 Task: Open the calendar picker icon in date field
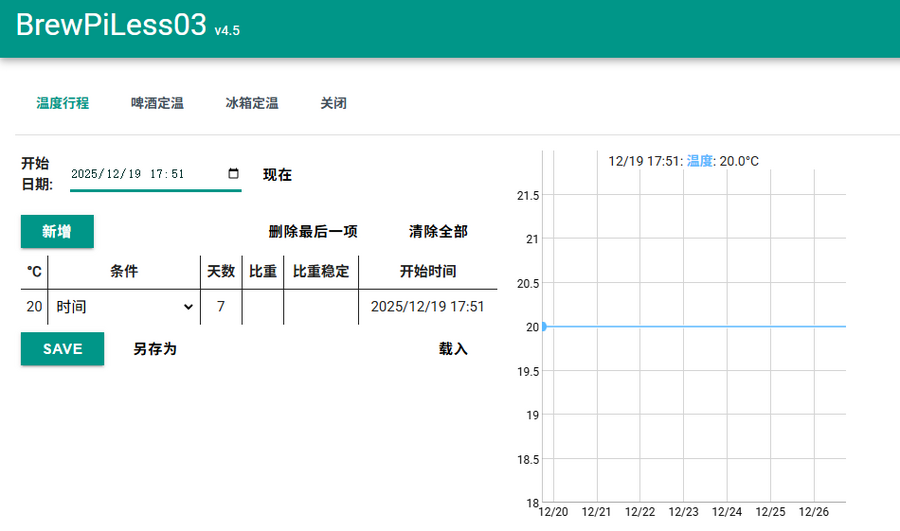tap(234, 173)
